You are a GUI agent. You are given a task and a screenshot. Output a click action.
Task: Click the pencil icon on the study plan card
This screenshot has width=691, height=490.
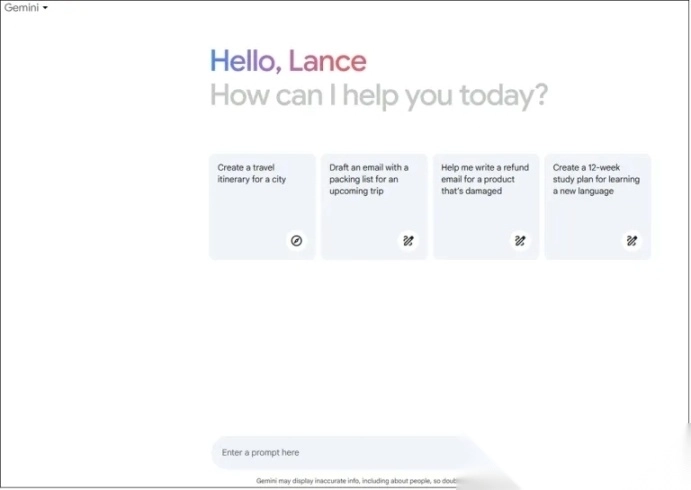632,240
